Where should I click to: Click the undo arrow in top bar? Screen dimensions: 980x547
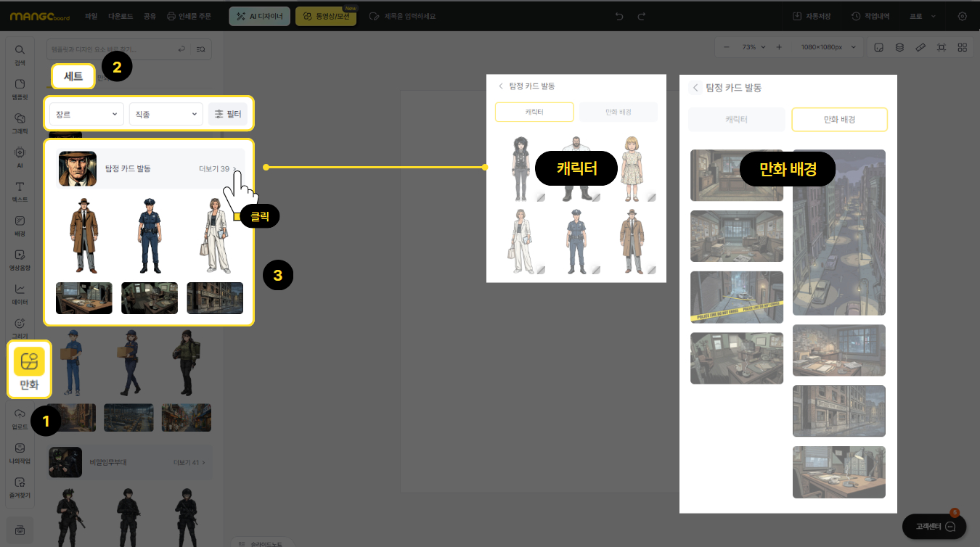(x=619, y=16)
